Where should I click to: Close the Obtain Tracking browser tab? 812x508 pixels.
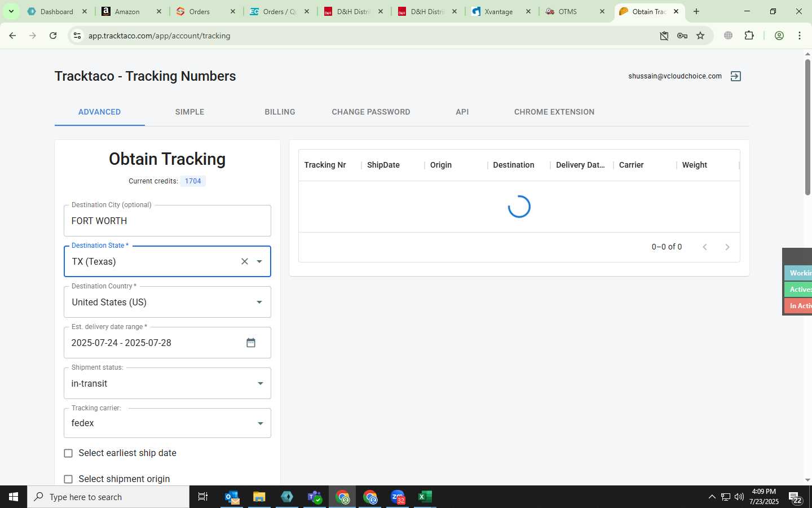tap(676, 11)
